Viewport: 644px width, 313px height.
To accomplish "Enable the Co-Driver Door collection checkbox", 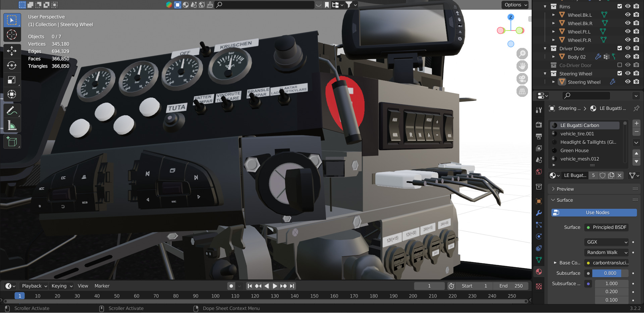I will [x=620, y=65].
